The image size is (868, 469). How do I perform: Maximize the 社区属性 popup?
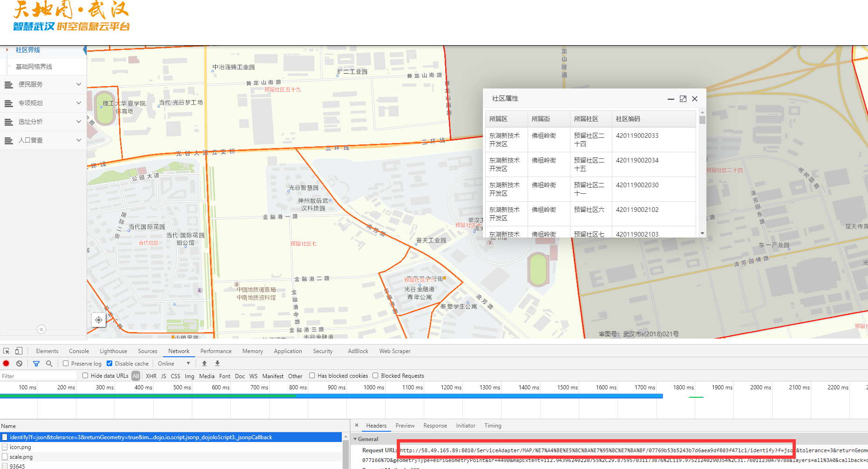pyautogui.click(x=683, y=99)
